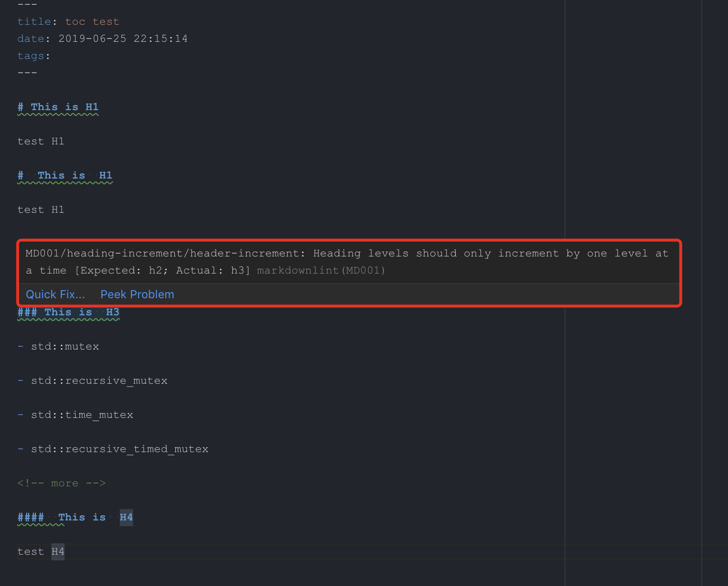The width and height of the screenshot is (728, 586).
Task: Click the 'std::time_mutex' list item
Action: tap(82, 415)
